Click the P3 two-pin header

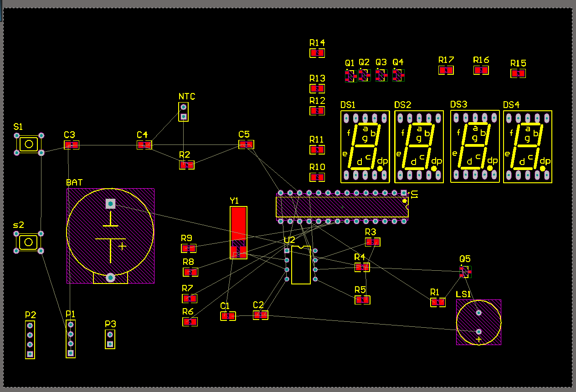pos(110,339)
